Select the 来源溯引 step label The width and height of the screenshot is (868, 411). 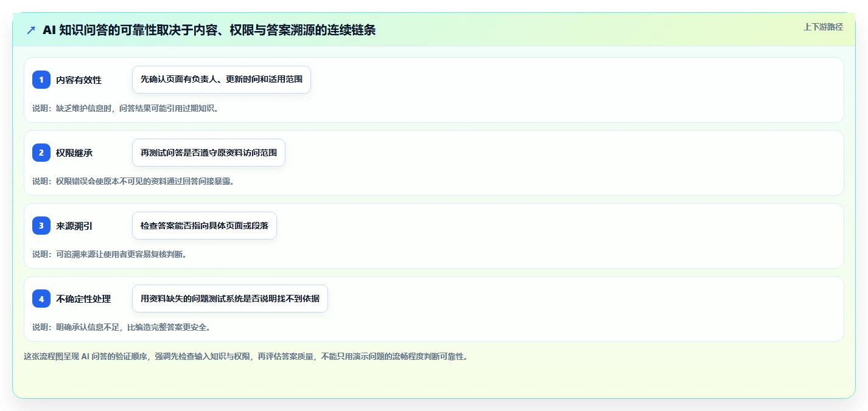tap(74, 226)
